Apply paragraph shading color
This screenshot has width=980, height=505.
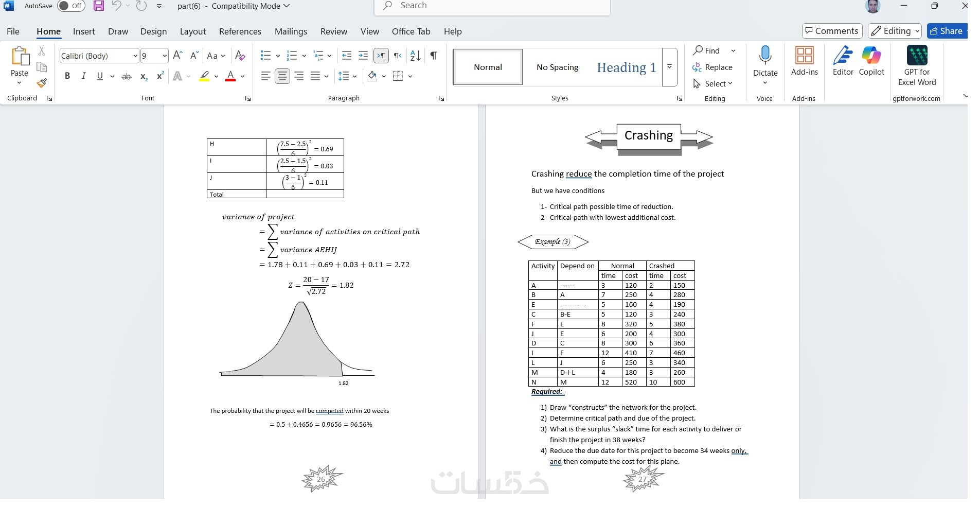[372, 76]
